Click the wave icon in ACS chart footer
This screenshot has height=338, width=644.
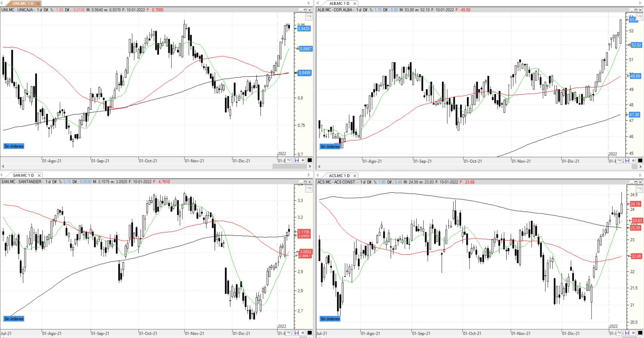(x=620, y=333)
